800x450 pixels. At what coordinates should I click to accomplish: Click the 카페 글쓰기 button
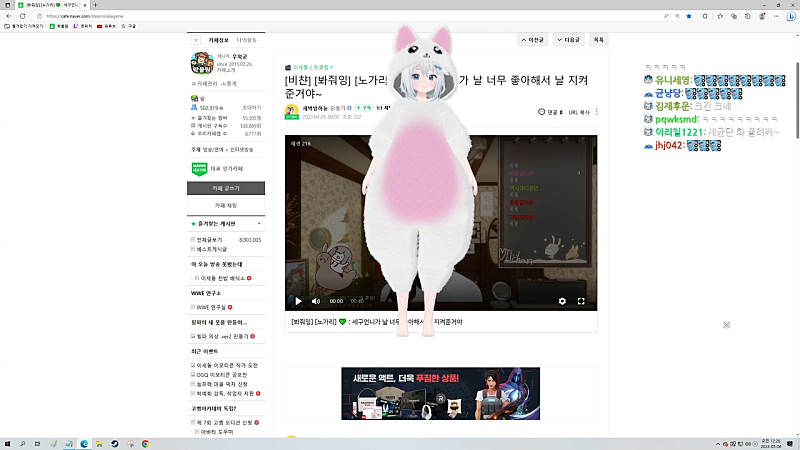226,188
